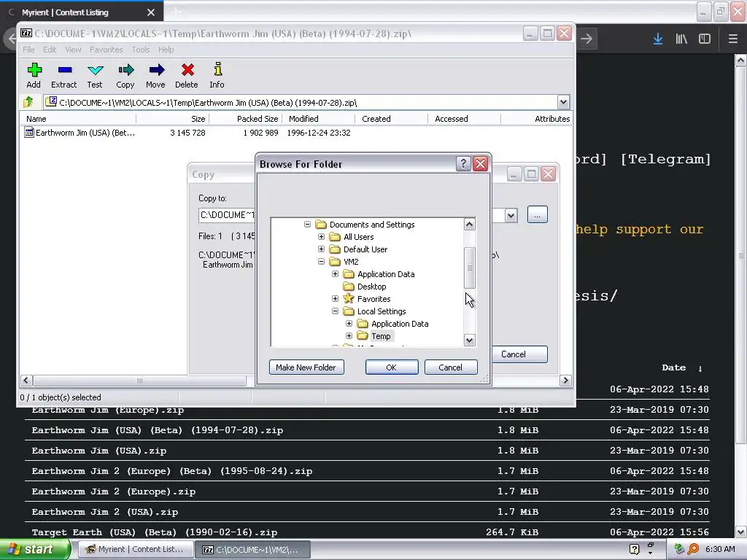Collapse the VM2 folder node
The width and height of the screenshot is (747, 560).
(x=321, y=261)
